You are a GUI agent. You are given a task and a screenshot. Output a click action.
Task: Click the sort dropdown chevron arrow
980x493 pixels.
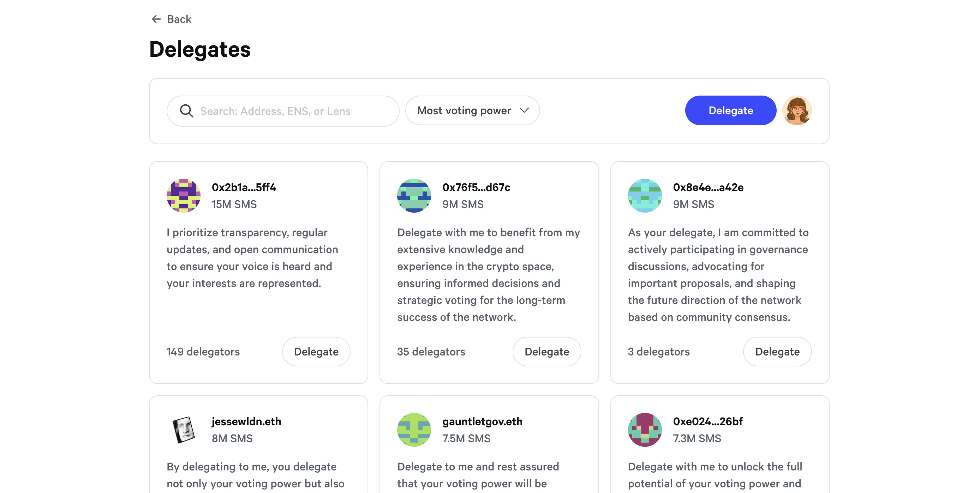[524, 111]
